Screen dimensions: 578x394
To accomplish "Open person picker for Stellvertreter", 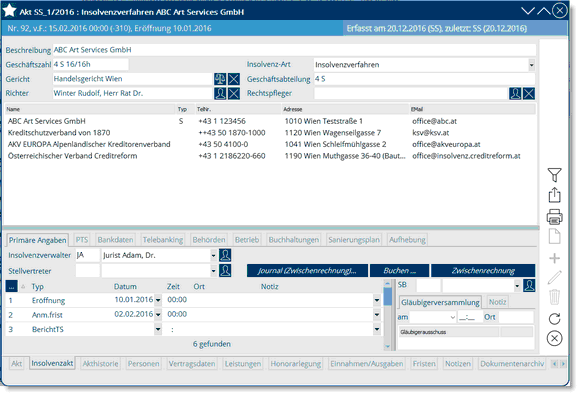I will tap(225, 271).
